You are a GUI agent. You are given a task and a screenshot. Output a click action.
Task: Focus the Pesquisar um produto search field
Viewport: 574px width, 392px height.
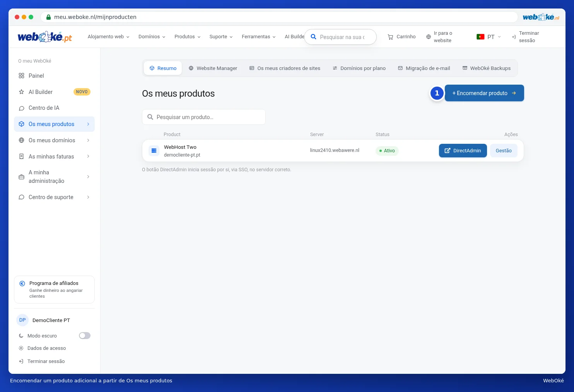click(x=204, y=117)
